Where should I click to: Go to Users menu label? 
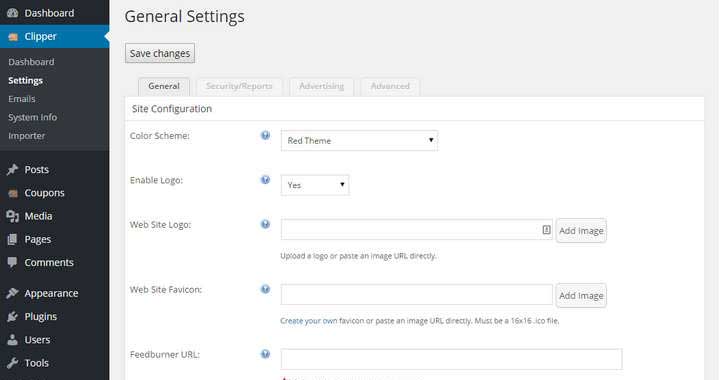(x=37, y=340)
